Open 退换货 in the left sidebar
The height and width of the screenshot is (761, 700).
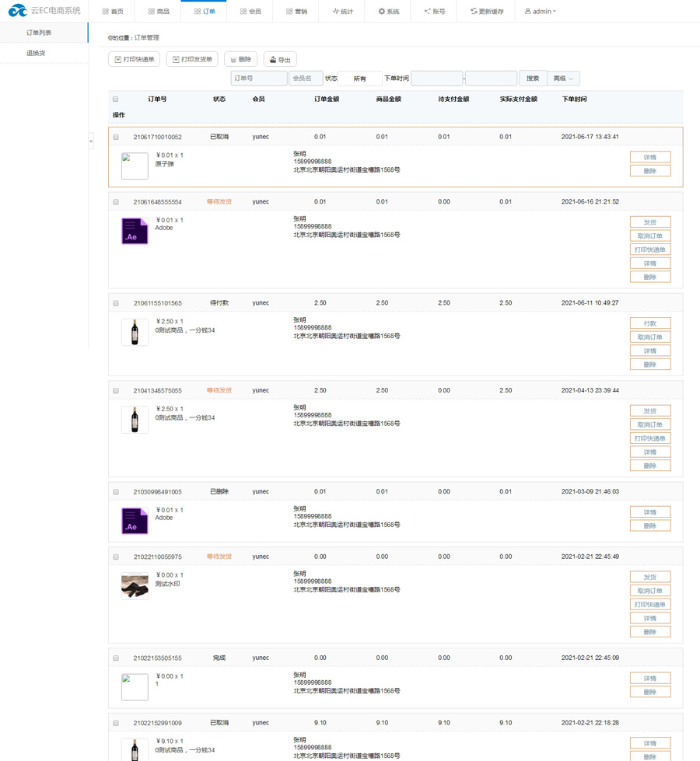36,54
